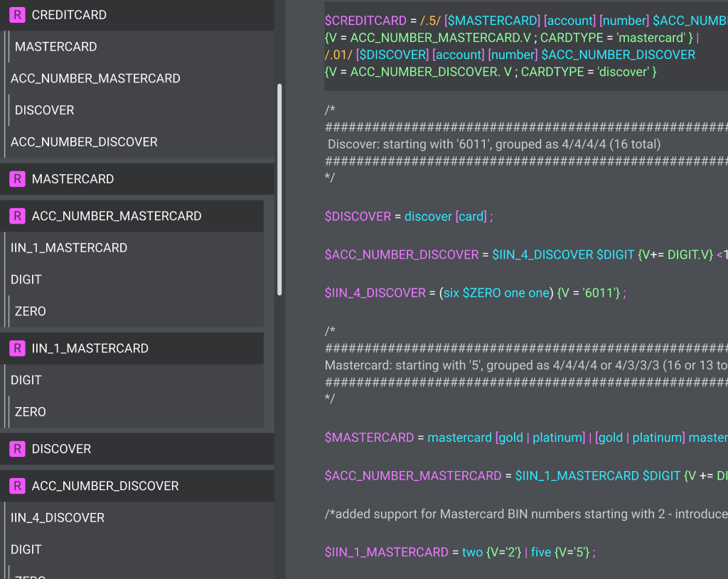
Task: Click the '$MASTERCARD = mastercard [gold | platinum]' line
Action: tap(526, 438)
